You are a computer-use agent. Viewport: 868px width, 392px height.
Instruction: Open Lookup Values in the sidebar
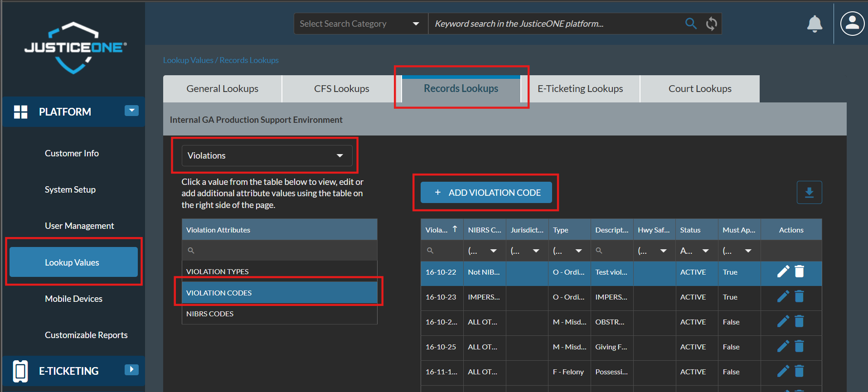click(73, 262)
